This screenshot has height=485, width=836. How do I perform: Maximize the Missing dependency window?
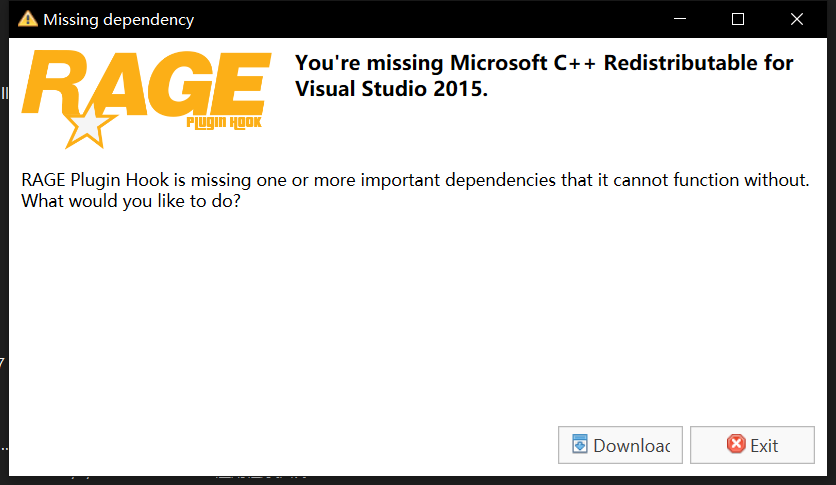click(x=738, y=19)
